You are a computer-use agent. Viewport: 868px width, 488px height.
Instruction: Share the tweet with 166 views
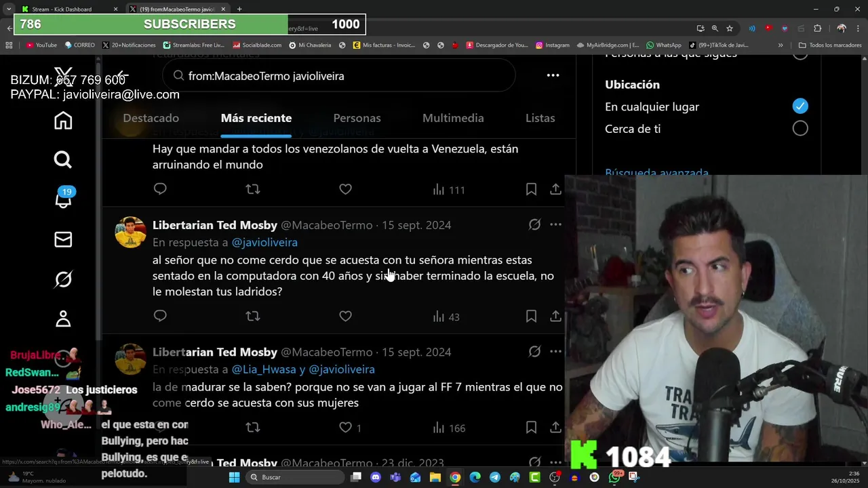click(555, 428)
